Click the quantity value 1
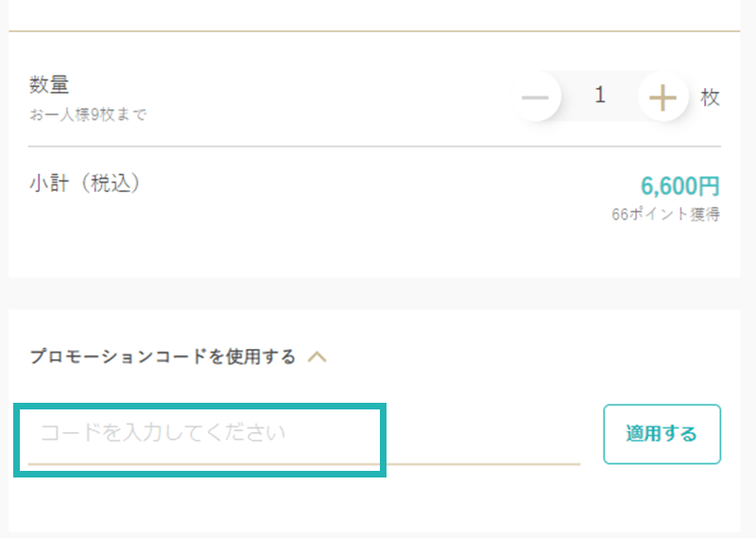The width and height of the screenshot is (756, 538). pyautogui.click(x=600, y=95)
